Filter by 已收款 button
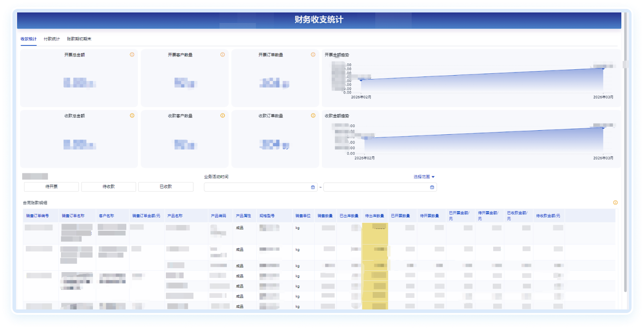 pyautogui.click(x=166, y=187)
